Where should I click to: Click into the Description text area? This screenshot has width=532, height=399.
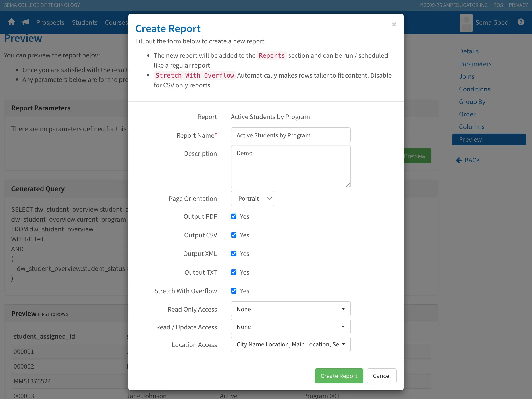[291, 167]
